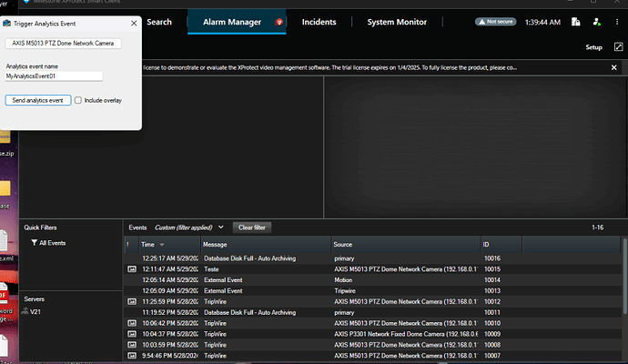The width and height of the screenshot is (628, 364).
Task: Click the Quick Filters panel header
Action: coord(40,227)
